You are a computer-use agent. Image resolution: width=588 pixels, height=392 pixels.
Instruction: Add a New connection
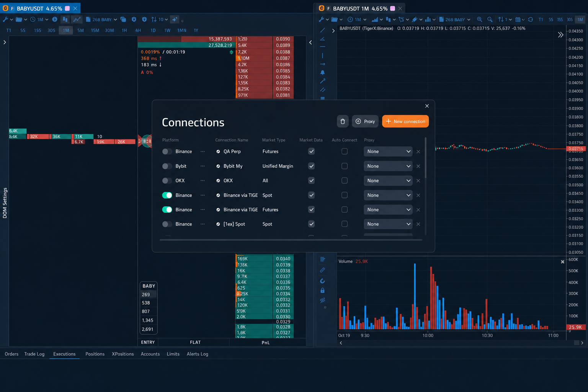pos(405,121)
